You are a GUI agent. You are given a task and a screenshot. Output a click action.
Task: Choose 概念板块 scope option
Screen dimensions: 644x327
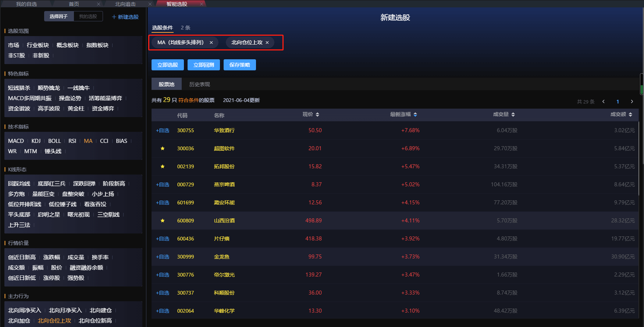coord(68,45)
